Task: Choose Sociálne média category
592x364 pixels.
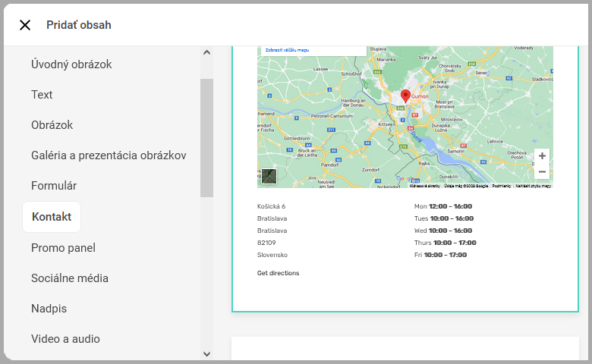Action: click(70, 278)
